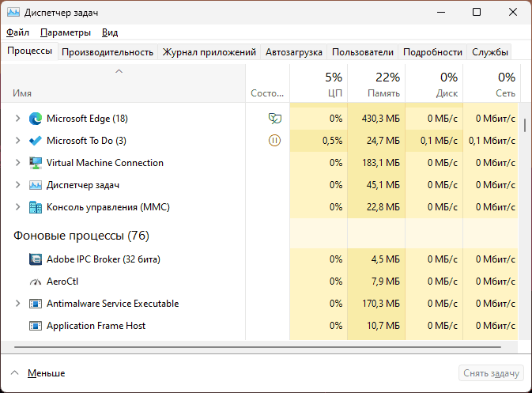Screen dimensions: 532x393
Task: Expand the Microsoft Edge (18) process group
Action: pos(17,119)
